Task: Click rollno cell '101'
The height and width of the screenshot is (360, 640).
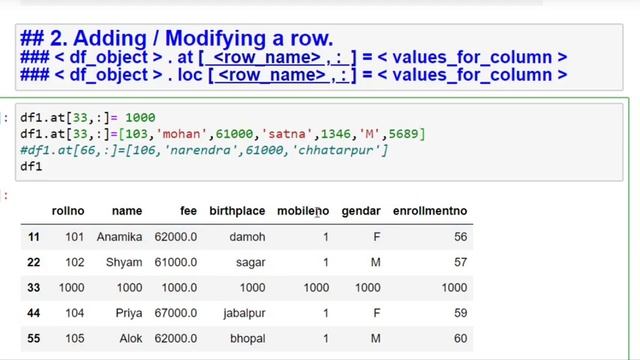Action: [75, 237]
